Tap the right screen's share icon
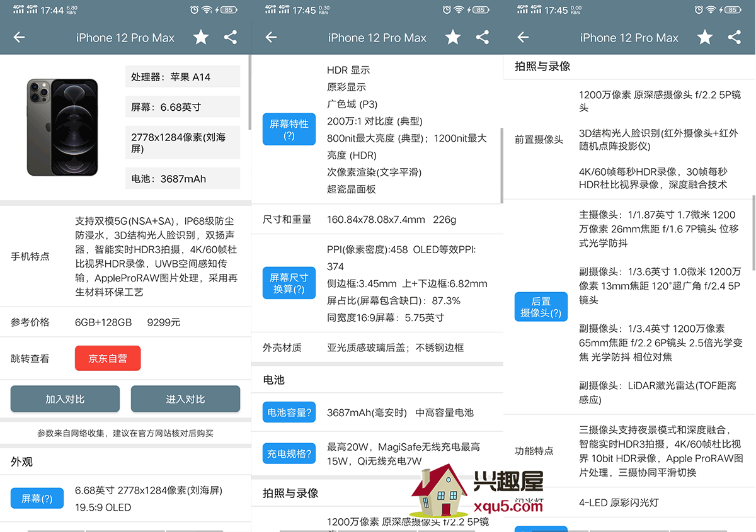 (x=735, y=38)
